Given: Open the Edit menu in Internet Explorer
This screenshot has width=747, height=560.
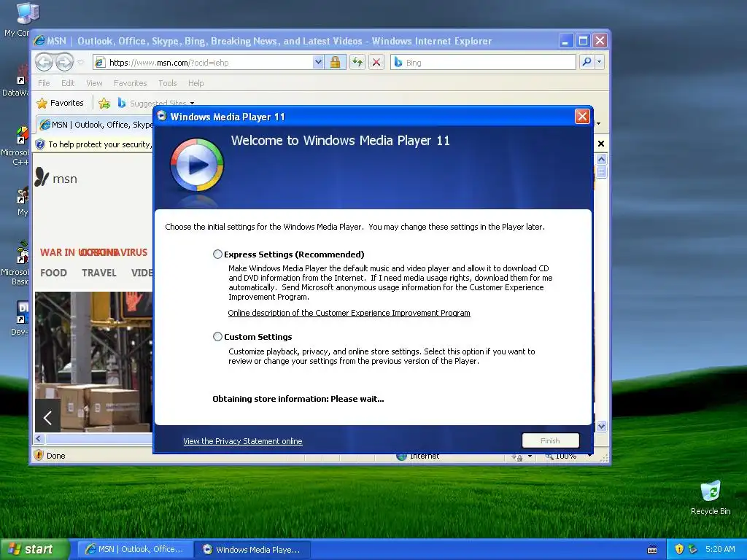Looking at the screenshot, I should pos(68,83).
